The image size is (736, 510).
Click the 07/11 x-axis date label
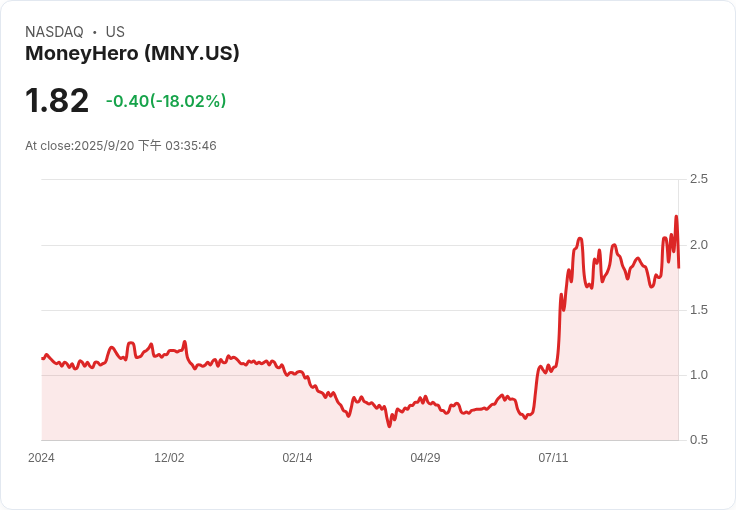point(553,458)
